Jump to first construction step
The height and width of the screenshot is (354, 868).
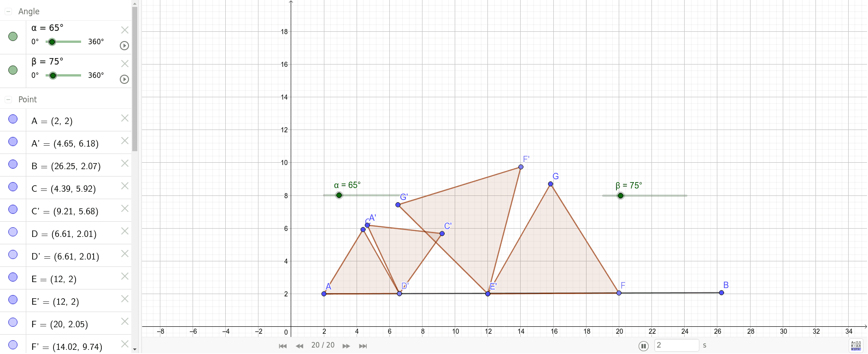point(283,346)
